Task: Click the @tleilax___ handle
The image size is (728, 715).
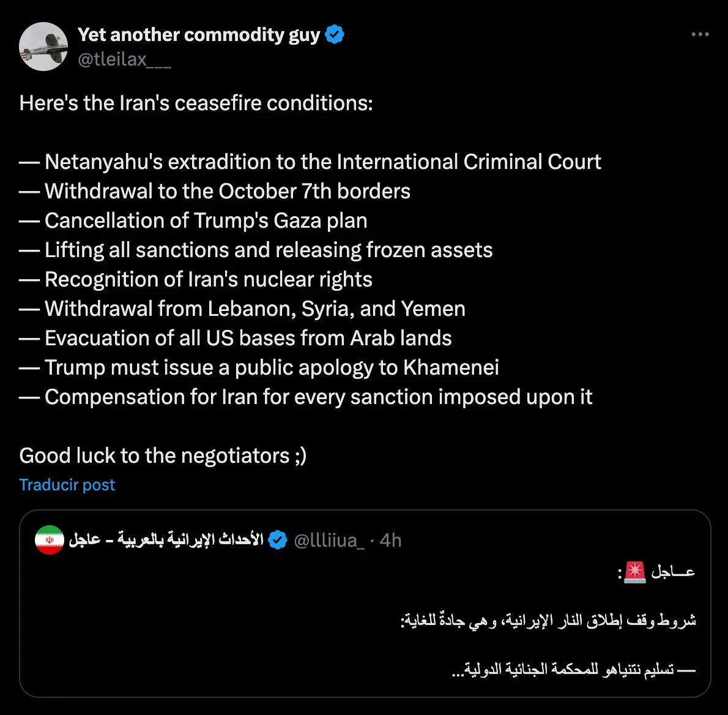Action: [x=124, y=59]
